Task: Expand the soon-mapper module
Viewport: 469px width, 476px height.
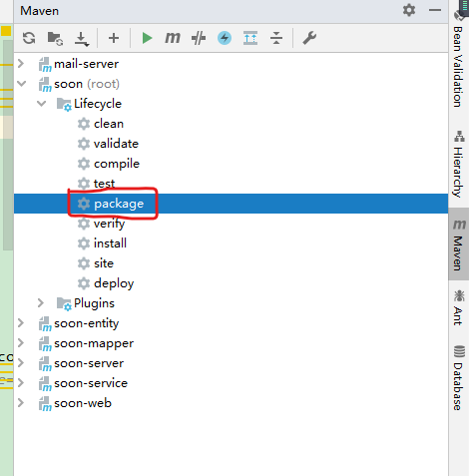Action: 21,343
